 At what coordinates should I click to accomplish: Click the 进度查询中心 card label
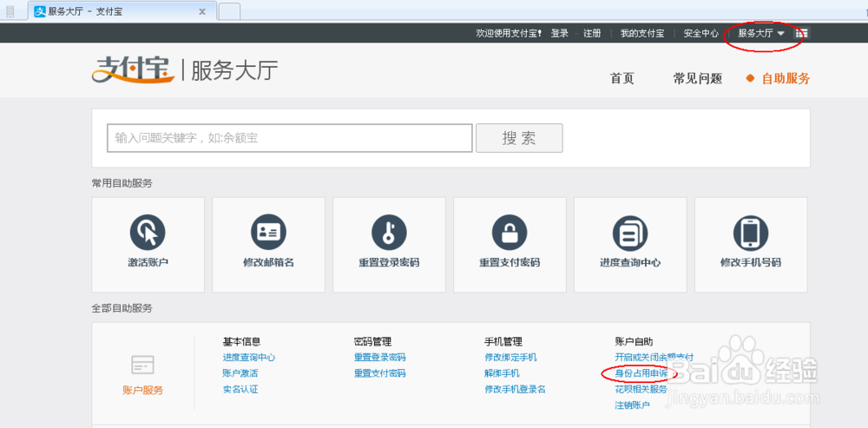coord(630,262)
